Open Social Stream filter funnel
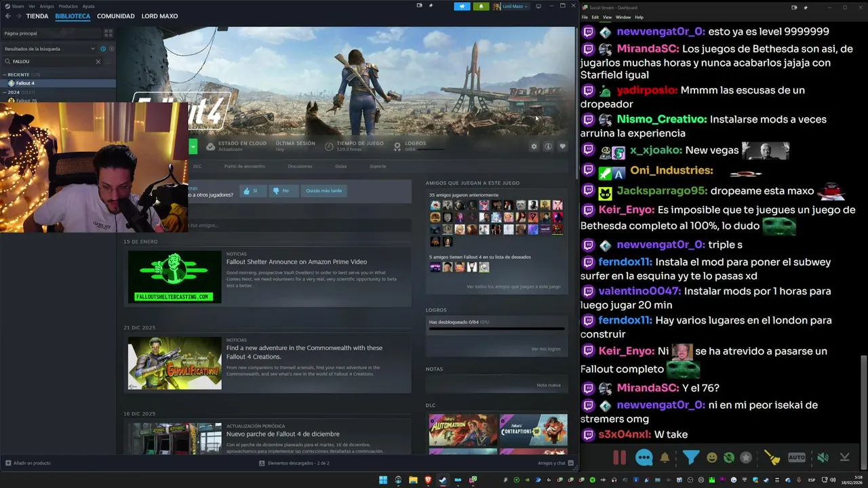 [690, 457]
